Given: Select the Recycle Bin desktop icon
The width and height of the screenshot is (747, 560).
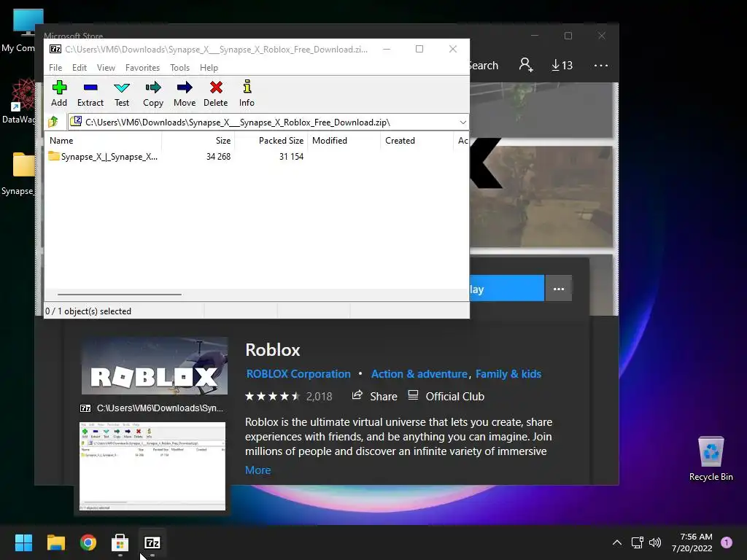Looking at the screenshot, I should tap(711, 459).
